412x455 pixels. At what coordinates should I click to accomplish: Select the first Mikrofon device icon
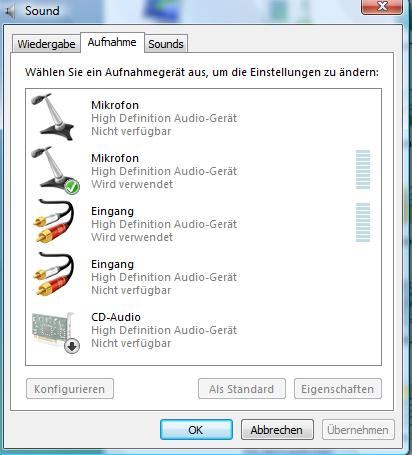pos(53,117)
